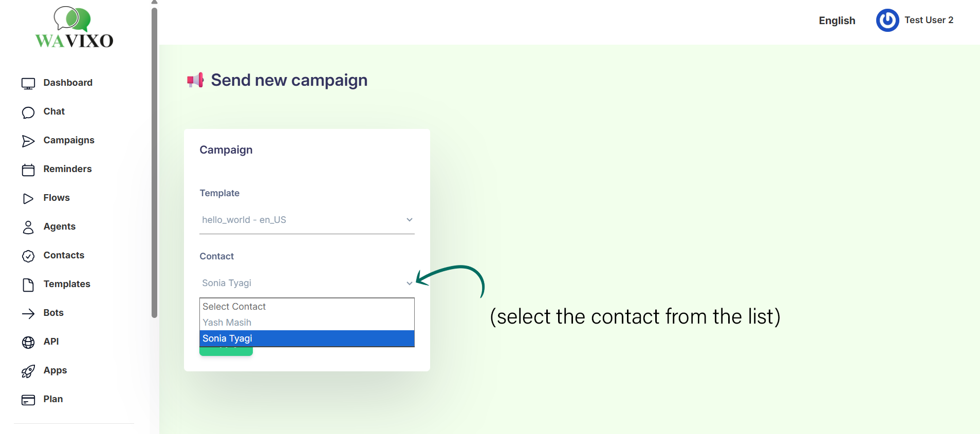Click the Contact dropdown chevron arrow
This screenshot has height=434, width=980.
point(409,283)
